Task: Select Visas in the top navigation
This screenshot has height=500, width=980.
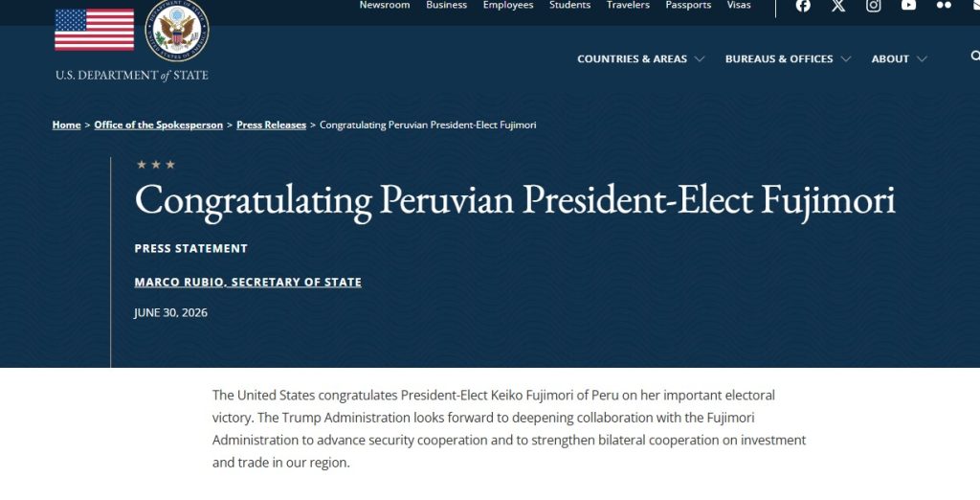Action: pyautogui.click(x=739, y=5)
